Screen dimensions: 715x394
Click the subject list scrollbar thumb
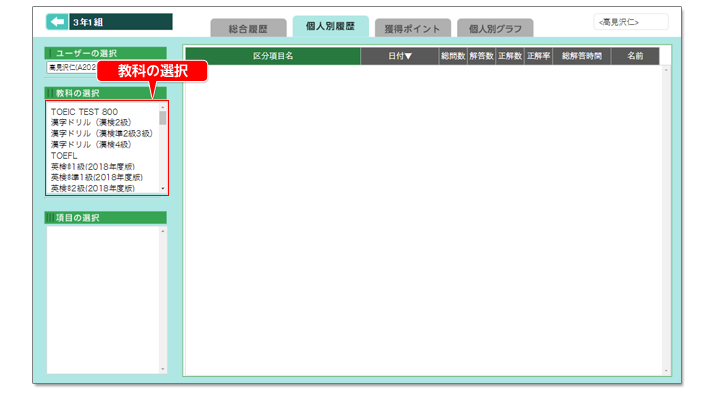click(163, 118)
